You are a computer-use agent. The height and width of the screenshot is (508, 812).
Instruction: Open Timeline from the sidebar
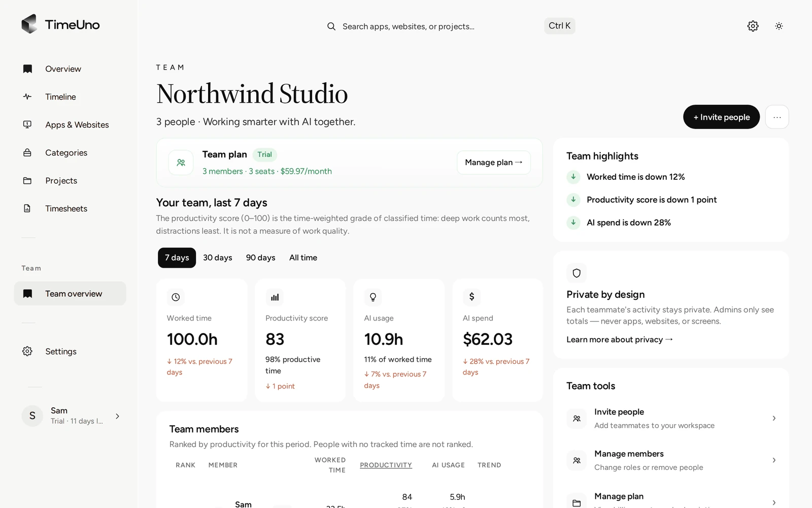tap(70, 97)
